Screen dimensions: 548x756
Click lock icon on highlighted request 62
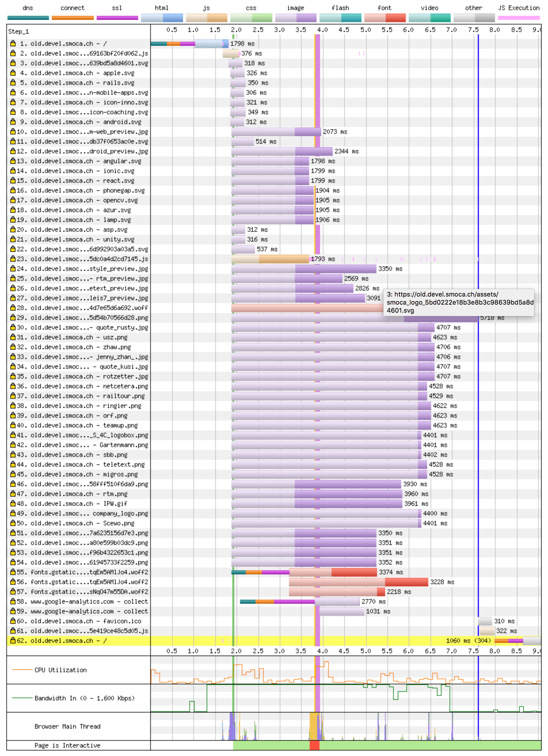[13, 640]
